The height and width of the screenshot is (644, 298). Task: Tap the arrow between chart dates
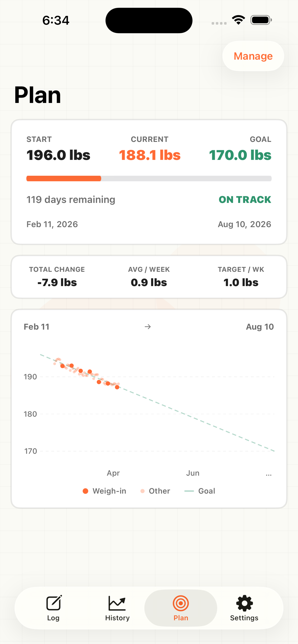click(x=148, y=327)
